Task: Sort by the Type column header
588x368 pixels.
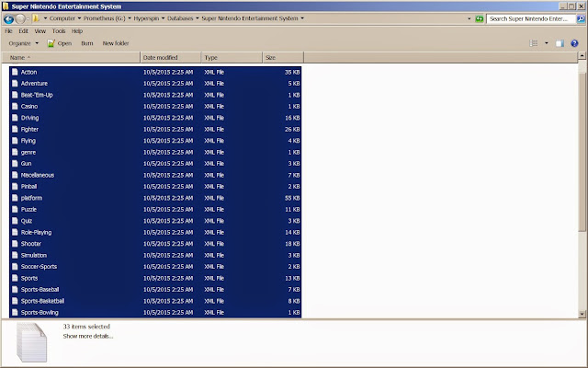Action: click(232, 57)
